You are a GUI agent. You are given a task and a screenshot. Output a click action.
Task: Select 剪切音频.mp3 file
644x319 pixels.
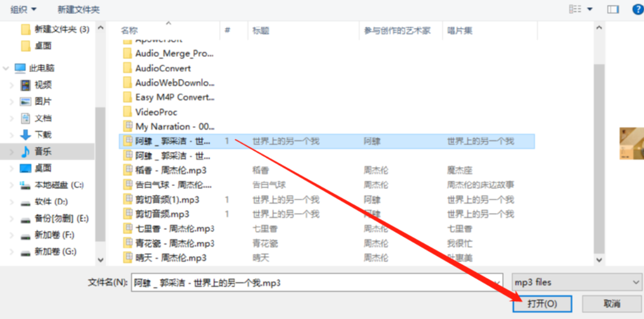[x=156, y=214]
